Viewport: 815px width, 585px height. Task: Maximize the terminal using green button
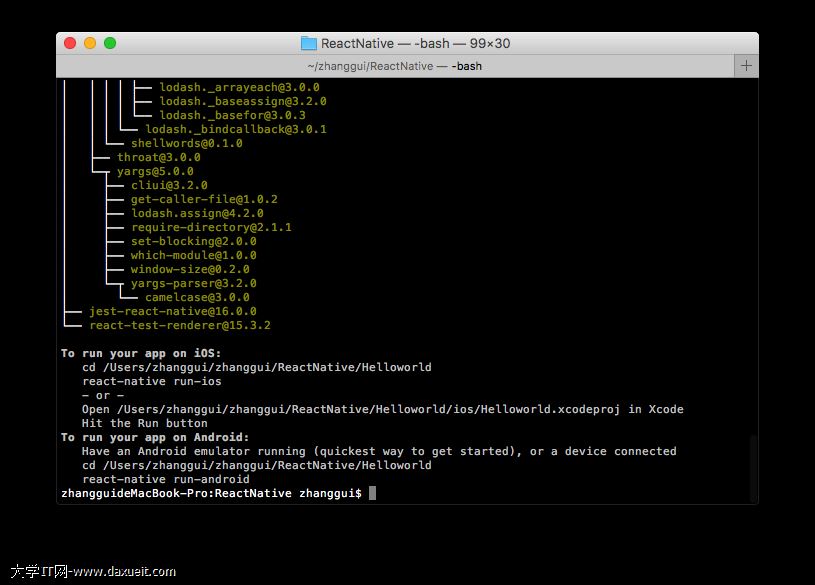(x=110, y=43)
